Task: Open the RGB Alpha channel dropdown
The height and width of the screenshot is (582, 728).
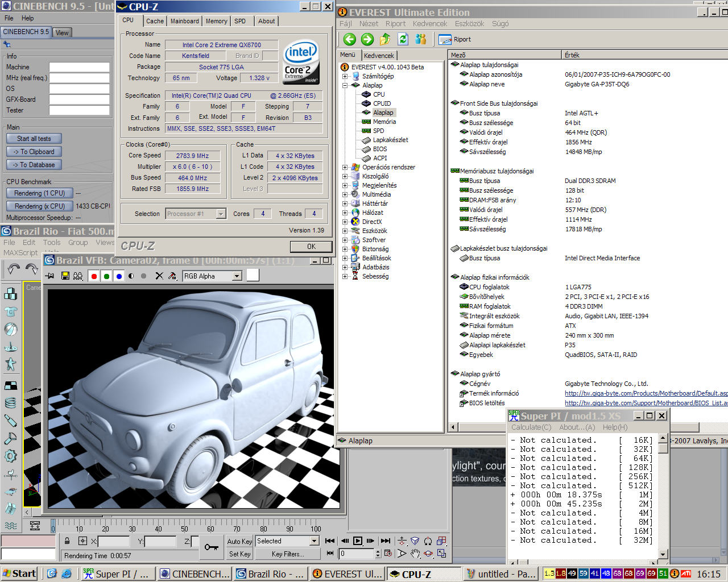Action: [237, 276]
